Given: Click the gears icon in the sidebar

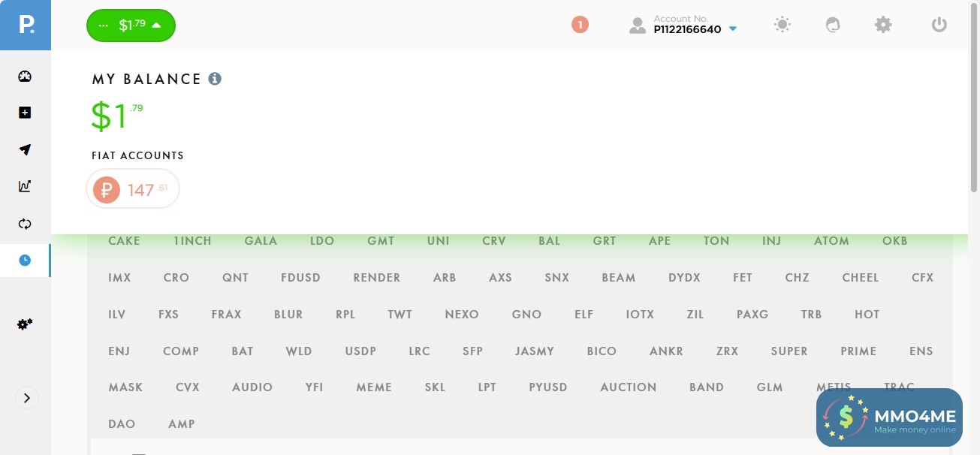Looking at the screenshot, I should click(25, 324).
